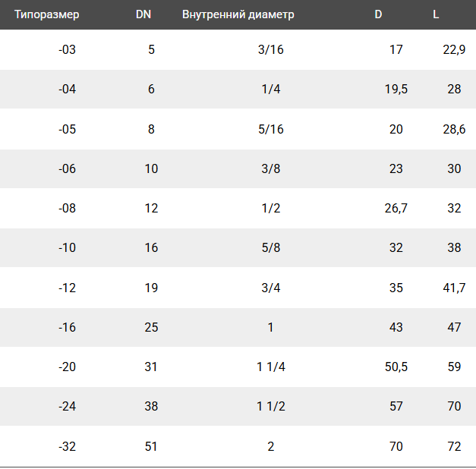
Task: Click the Типоразмер column header
Action: tap(46, 14)
